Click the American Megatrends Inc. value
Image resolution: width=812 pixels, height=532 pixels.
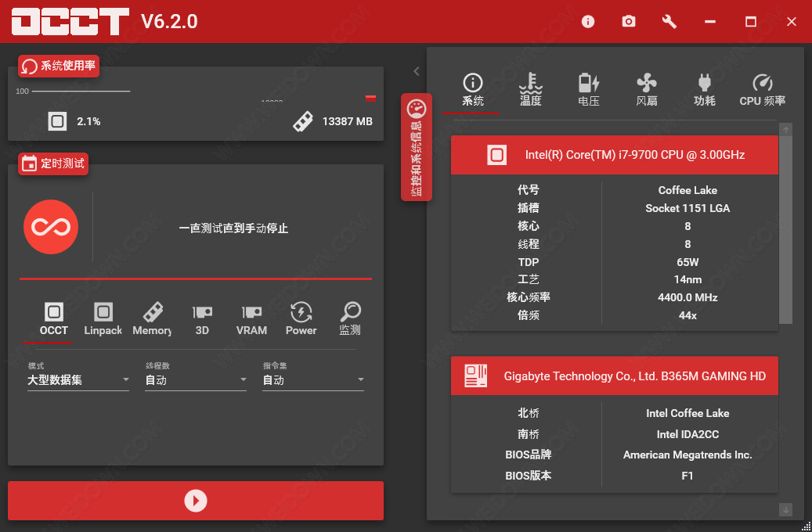687,455
